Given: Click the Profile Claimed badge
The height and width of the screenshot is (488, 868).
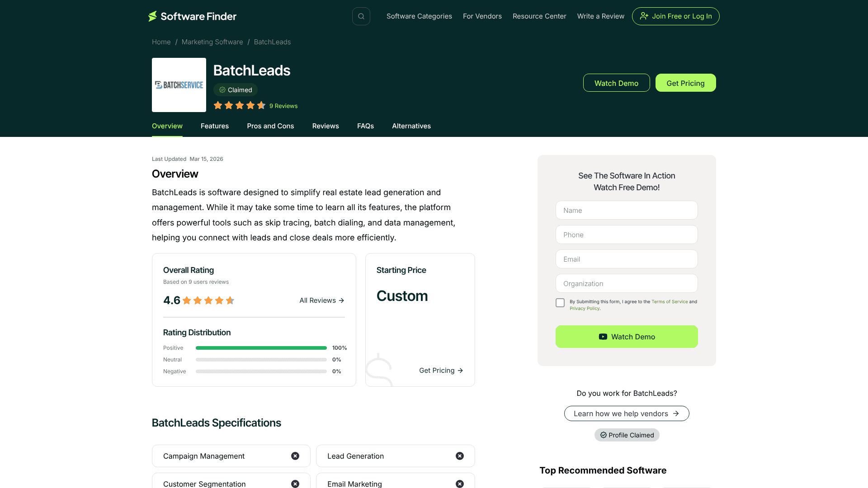Looking at the screenshot, I should tap(627, 435).
